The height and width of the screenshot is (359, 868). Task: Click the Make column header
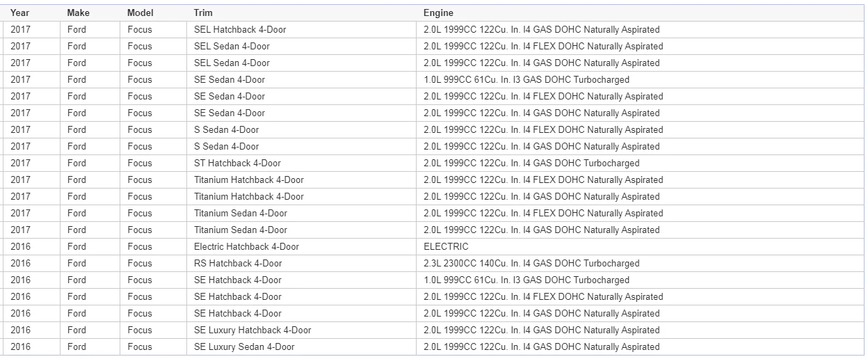click(x=90, y=13)
